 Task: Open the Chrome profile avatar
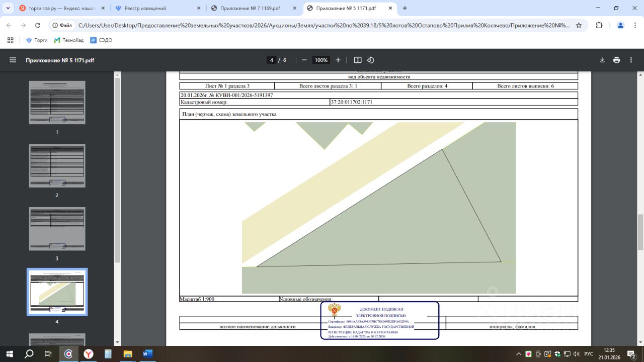[x=620, y=25]
